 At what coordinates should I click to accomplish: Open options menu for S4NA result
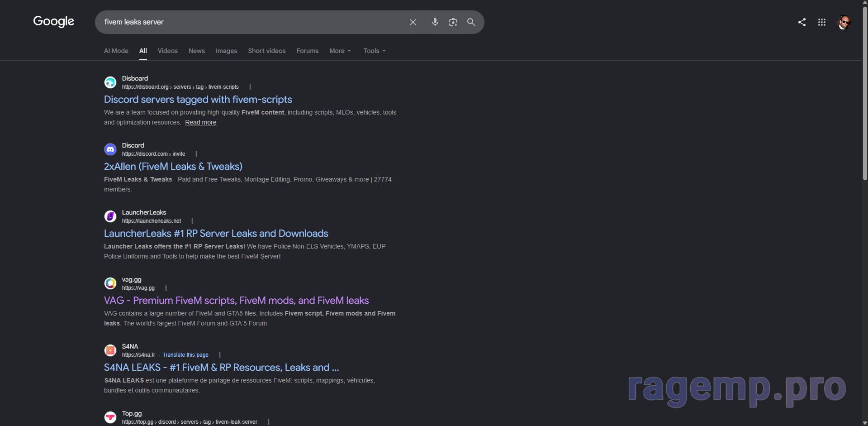coord(220,355)
